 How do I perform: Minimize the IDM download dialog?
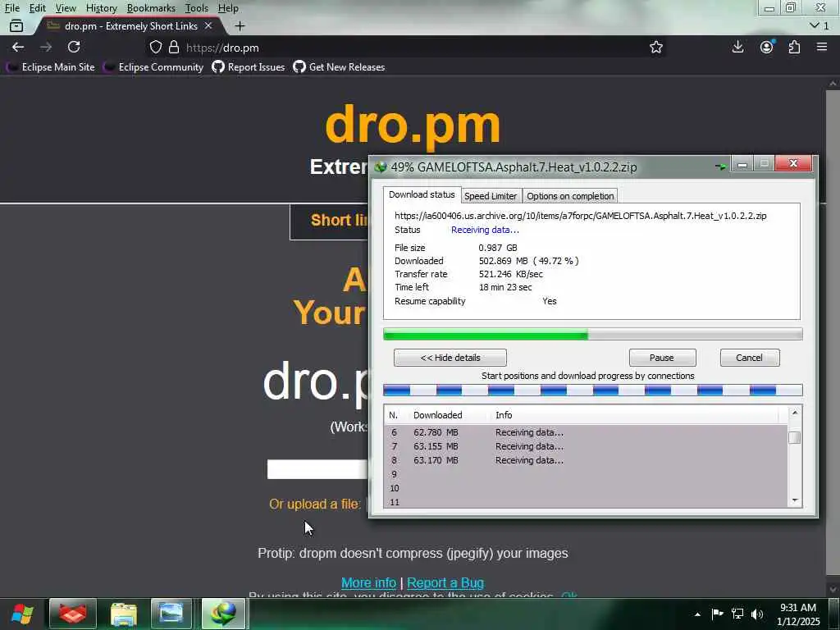pyautogui.click(x=742, y=164)
